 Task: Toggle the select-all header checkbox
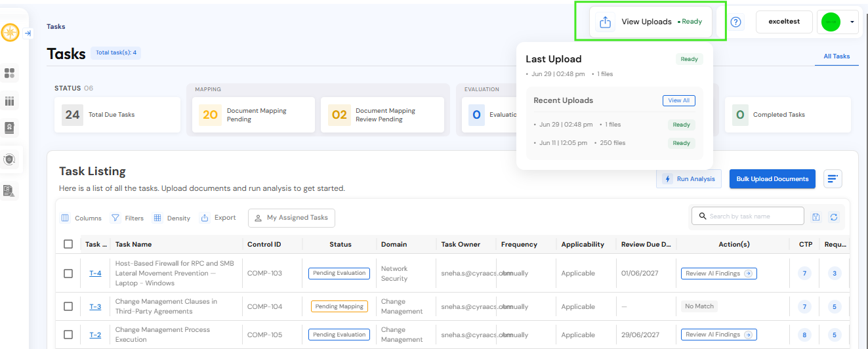68,244
